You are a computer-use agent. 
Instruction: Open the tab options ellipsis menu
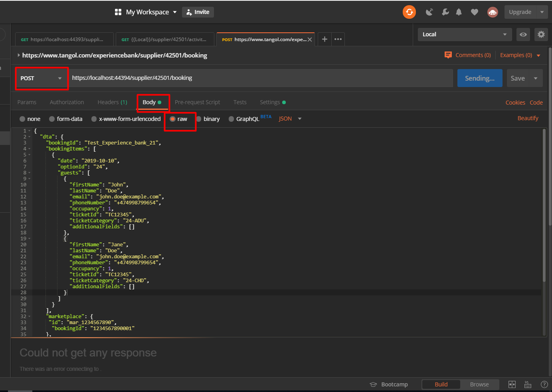(338, 39)
